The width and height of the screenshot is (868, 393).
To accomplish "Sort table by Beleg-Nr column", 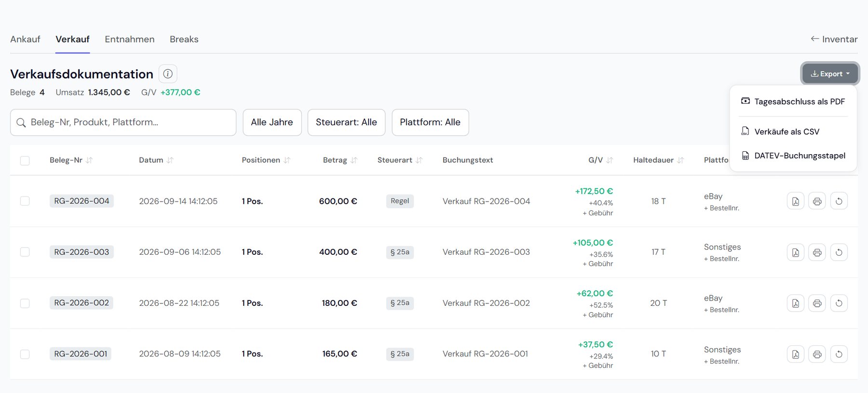I will [x=89, y=160].
